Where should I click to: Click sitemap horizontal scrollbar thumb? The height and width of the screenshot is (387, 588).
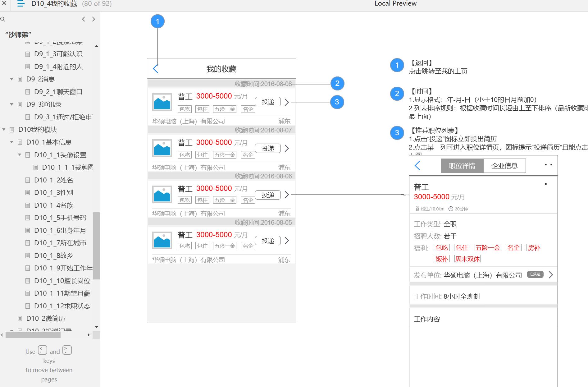click(x=33, y=335)
